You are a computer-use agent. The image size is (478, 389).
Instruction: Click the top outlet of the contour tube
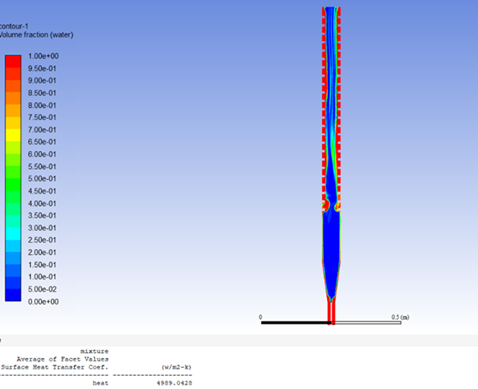pos(331,9)
